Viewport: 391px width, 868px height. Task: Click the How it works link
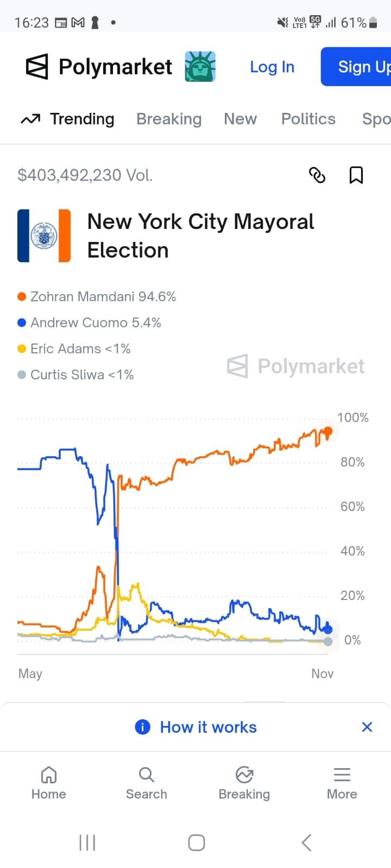coord(208,727)
